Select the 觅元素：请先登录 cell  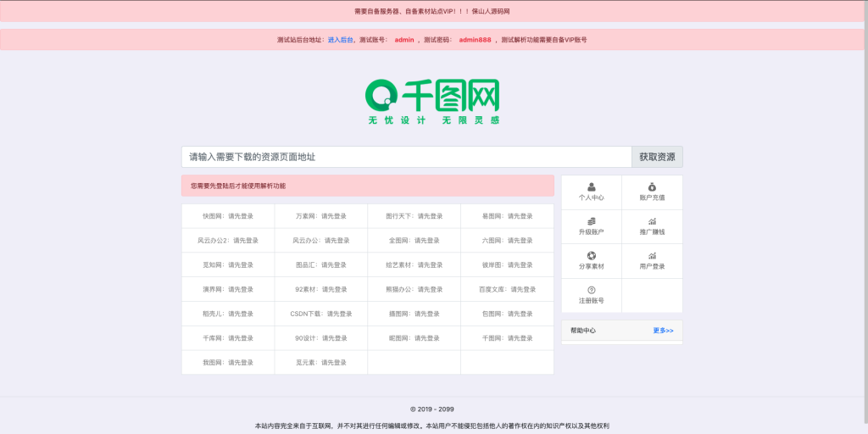tap(321, 362)
